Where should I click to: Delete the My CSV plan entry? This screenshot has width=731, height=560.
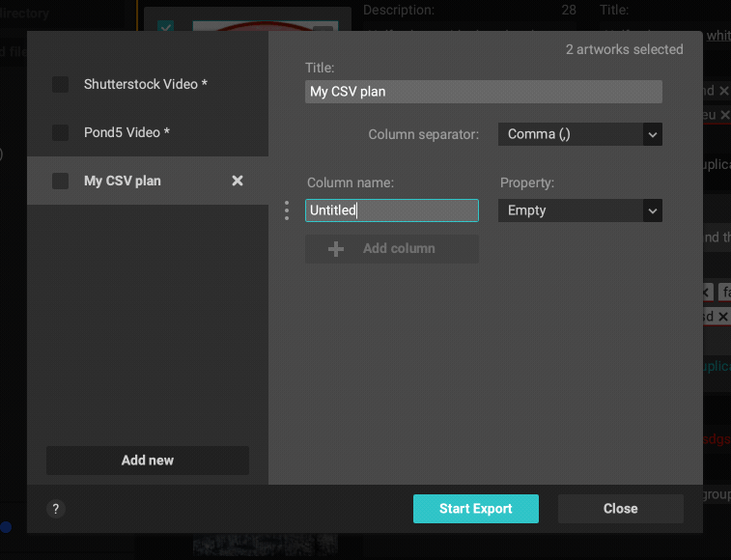[x=238, y=181]
